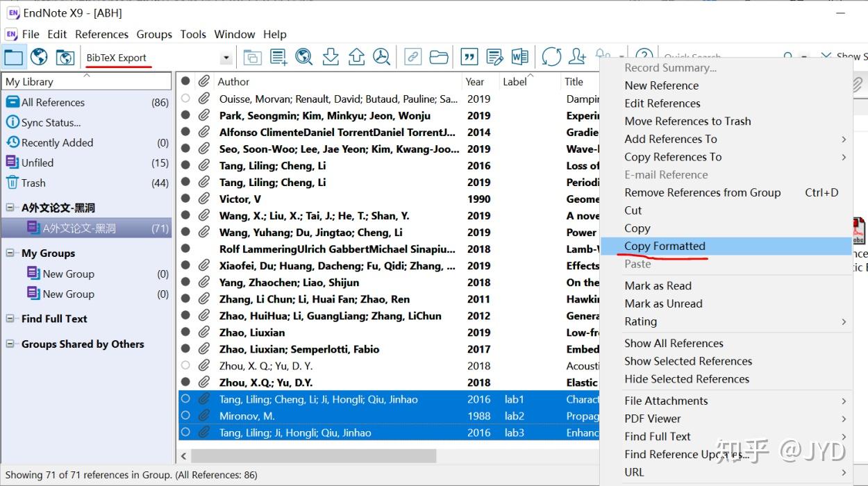Screen dimensions: 868x486
Task: Click the Import references toolbar icon
Action: click(331, 58)
